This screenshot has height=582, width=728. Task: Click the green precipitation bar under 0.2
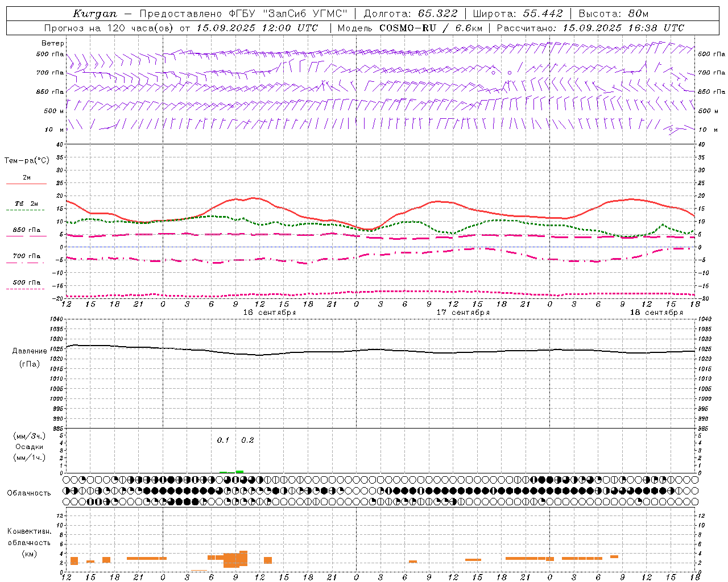(239, 472)
